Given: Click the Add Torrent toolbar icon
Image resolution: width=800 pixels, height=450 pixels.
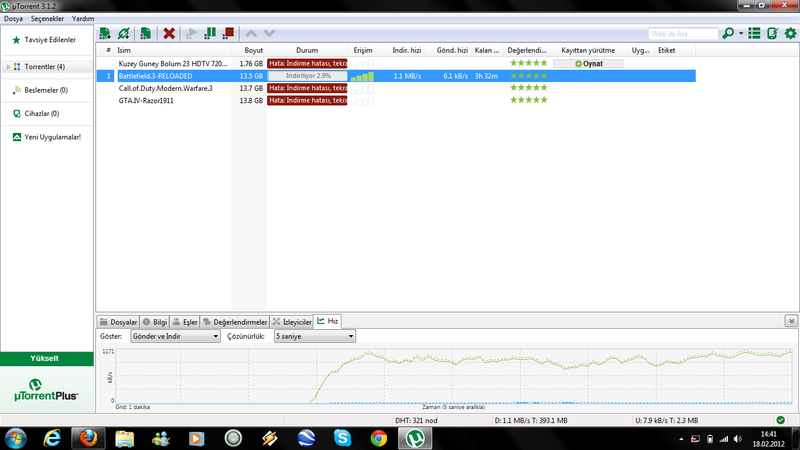Looking at the screenshot, I should click(105, 34).
